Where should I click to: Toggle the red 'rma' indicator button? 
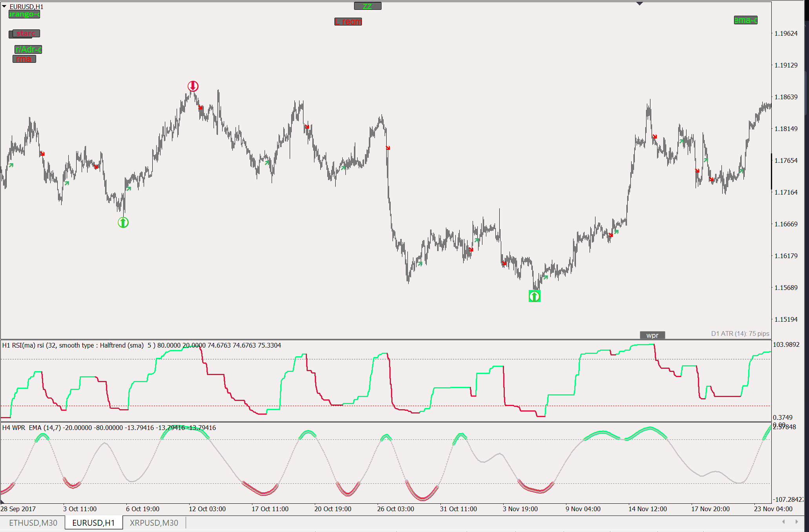pyautogui.click(x=24, y=59)
